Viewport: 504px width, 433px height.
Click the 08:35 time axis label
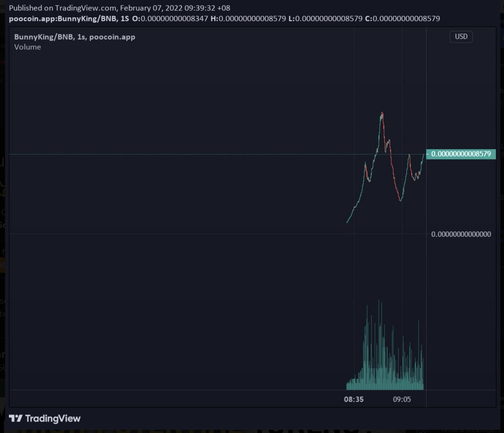pos(354,399)
